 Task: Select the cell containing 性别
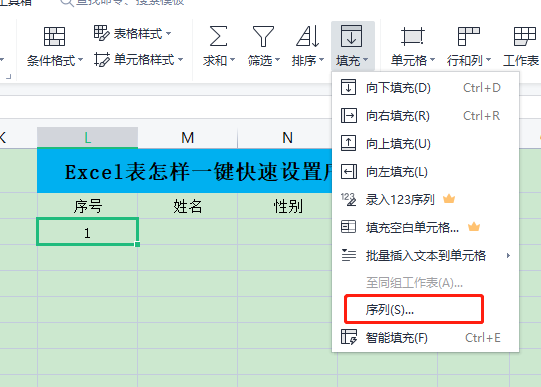pos(287,206)
